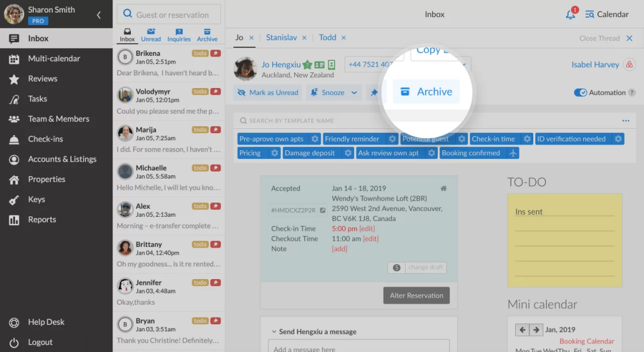Close the Stanislav thread tab
The width and height of the screenshot is (644, 352).
304,38
